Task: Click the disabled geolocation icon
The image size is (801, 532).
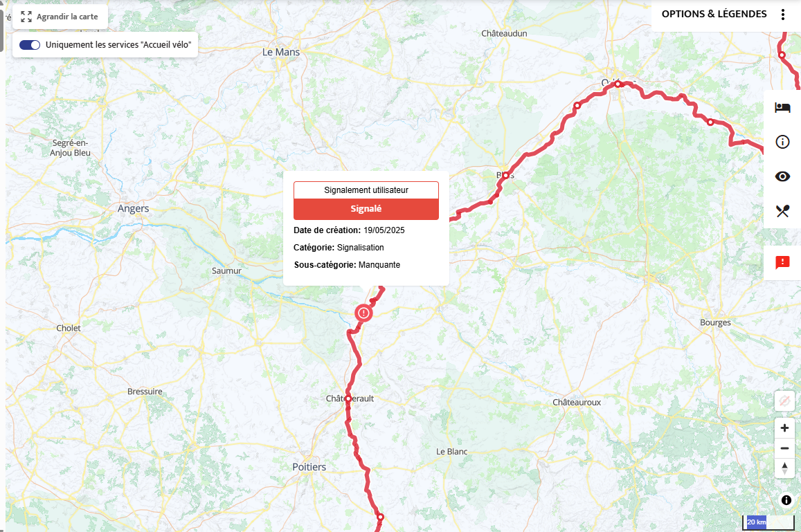Action: coord(784,401)
